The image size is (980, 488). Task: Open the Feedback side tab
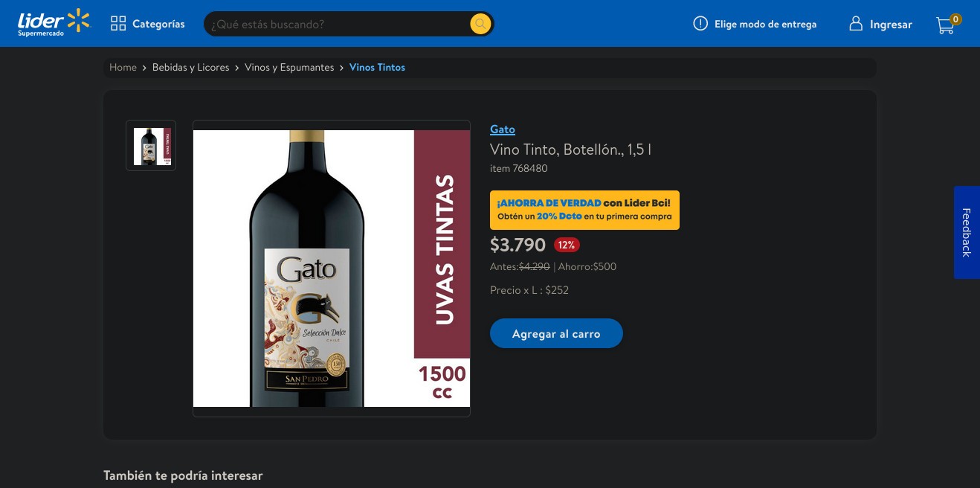967,232
